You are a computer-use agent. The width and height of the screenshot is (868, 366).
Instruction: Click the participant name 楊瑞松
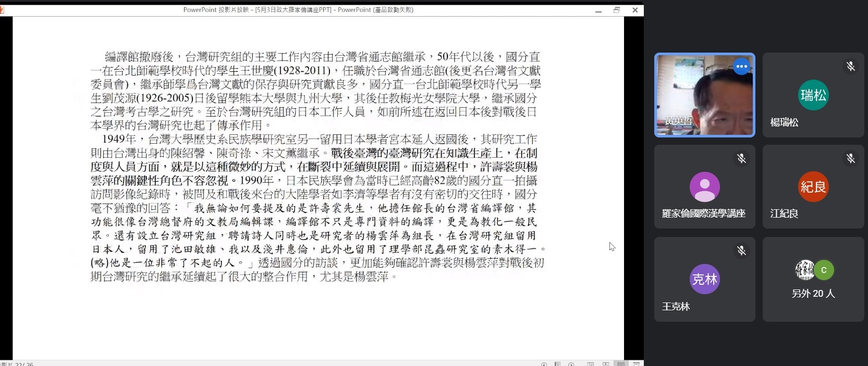click(x=784, y=122)
